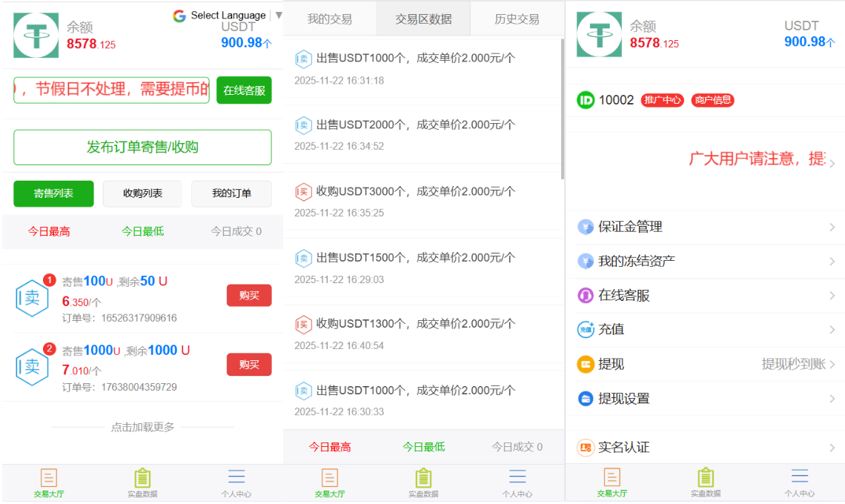Click the 发布订单寄售/收购 button
This screenshot has height=504, width=845.
tap(142, 147)
